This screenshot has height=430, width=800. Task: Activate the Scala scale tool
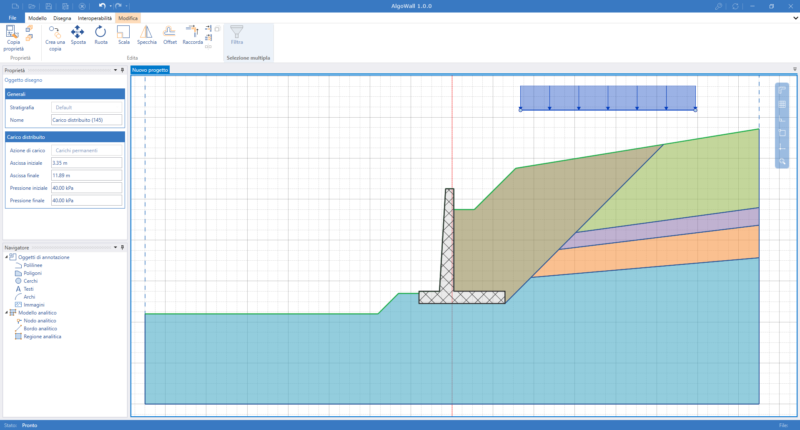123,35
